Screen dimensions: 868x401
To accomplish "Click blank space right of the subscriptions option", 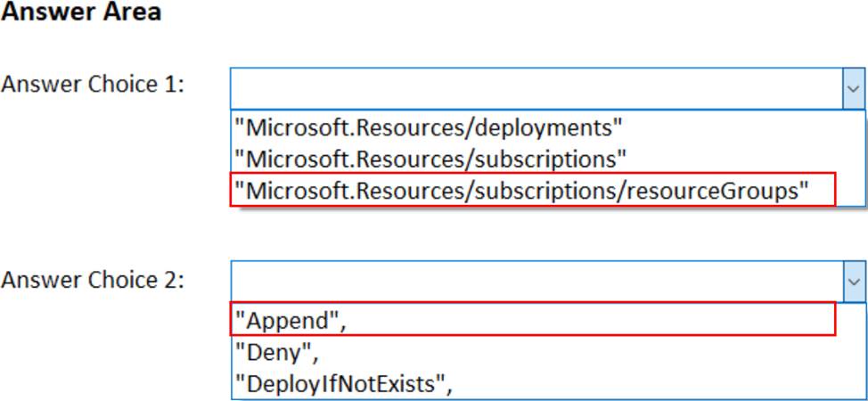I will click(740, 159).
